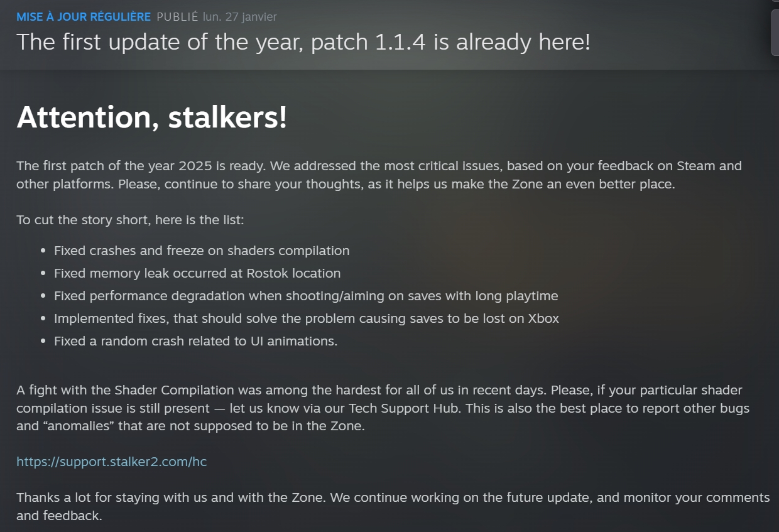
Task: Click the Xbox lost saves fix bullet
Action: (306, 318)
